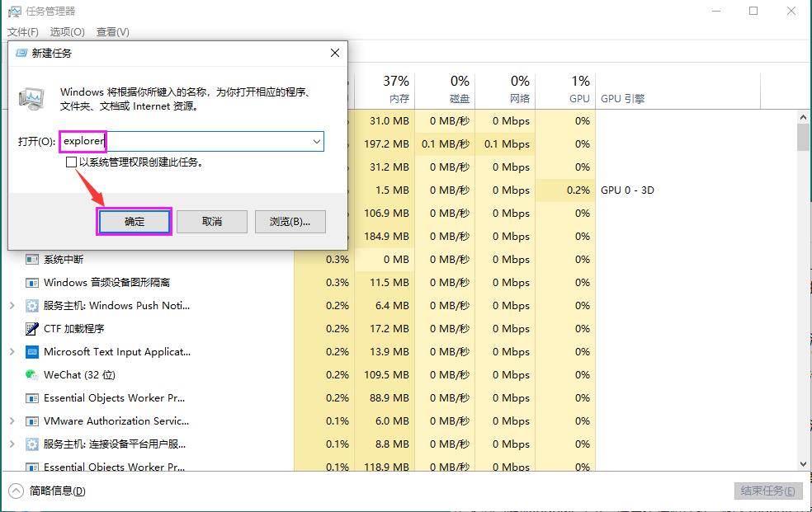Image resolution: width=812 pixels, height=512 pixels.
Task: Open the dropdown arrow of the 打开 field
Action: [x=316, y=141]
